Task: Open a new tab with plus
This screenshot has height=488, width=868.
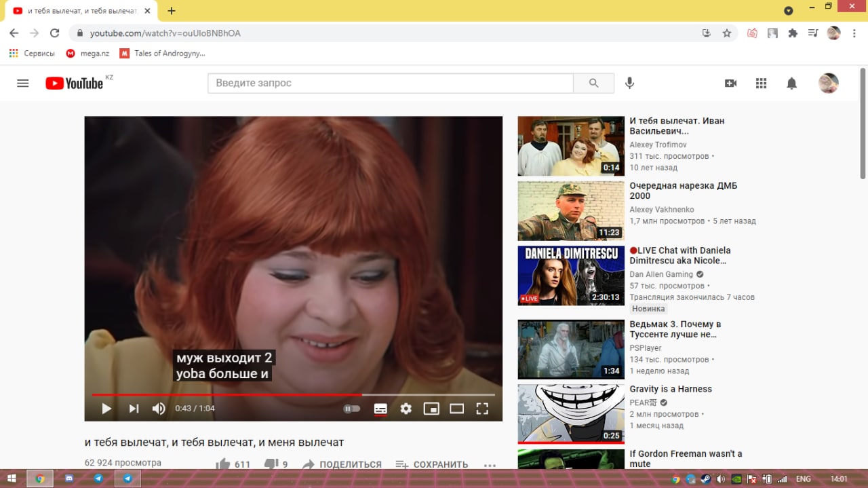Action: (x=172, y=11)
